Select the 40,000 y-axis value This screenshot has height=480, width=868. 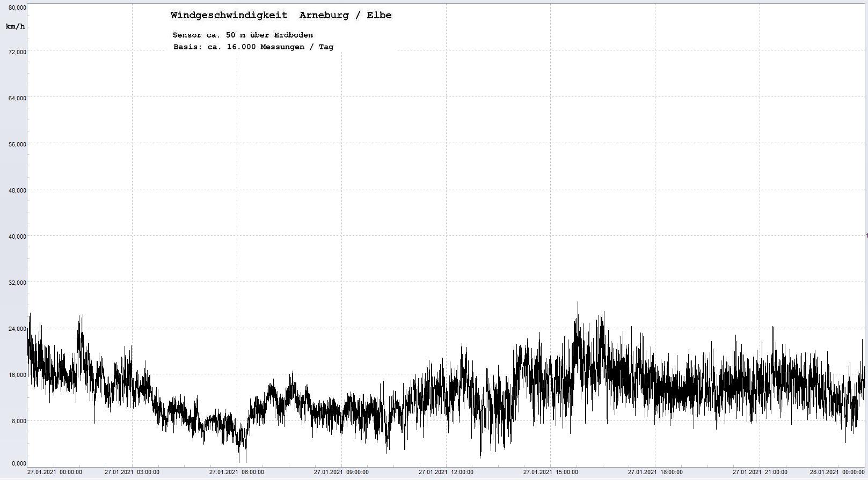coord(17,237)
